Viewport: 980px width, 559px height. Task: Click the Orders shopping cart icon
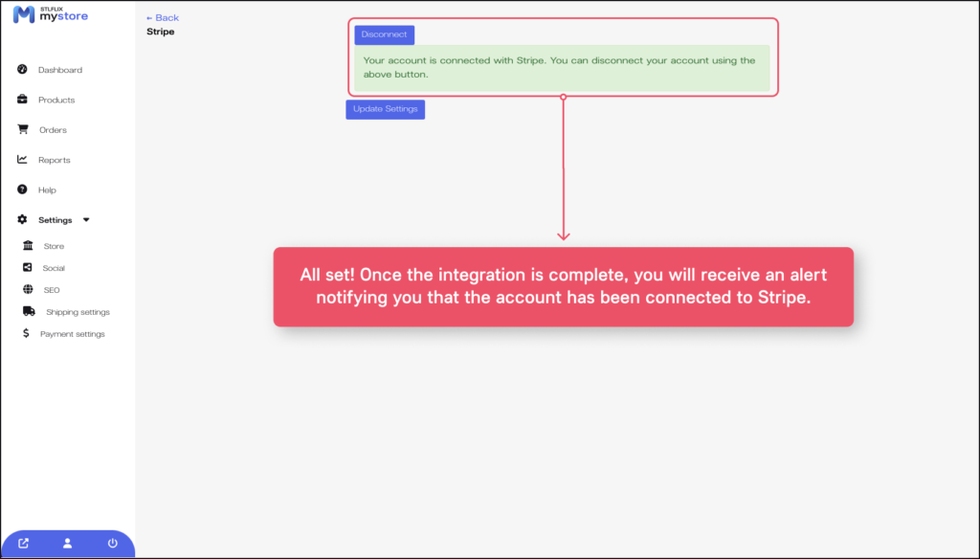[x=22, y=129]
